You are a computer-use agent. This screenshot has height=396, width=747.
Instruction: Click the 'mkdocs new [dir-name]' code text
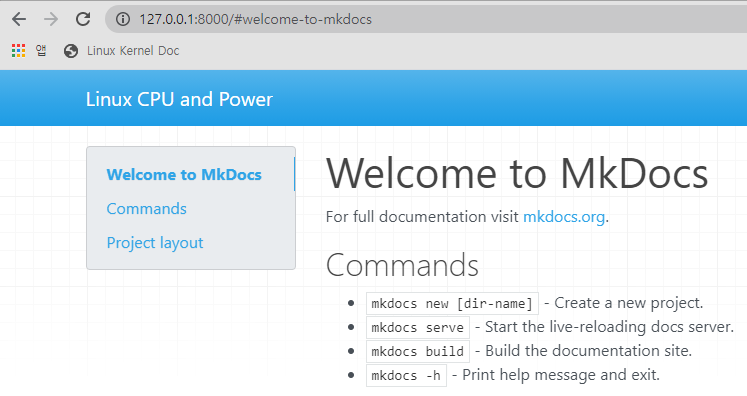pyautogui.click(x=452, y=304)
